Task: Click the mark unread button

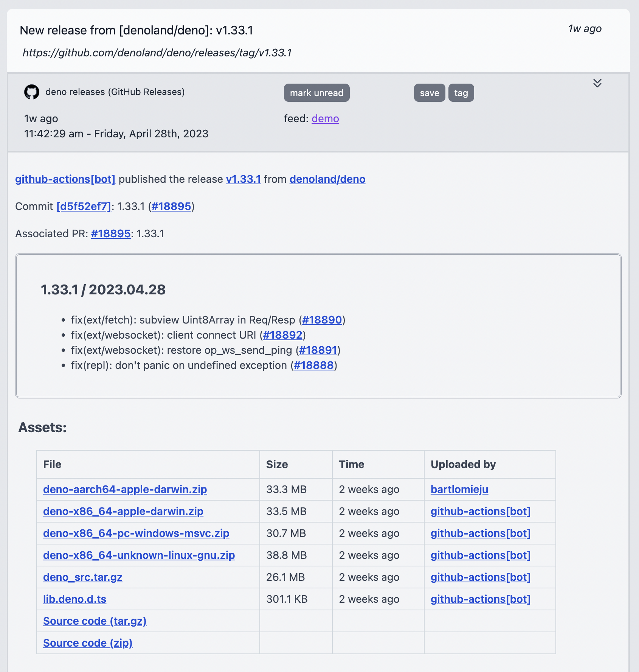Action: coord(316,93)
